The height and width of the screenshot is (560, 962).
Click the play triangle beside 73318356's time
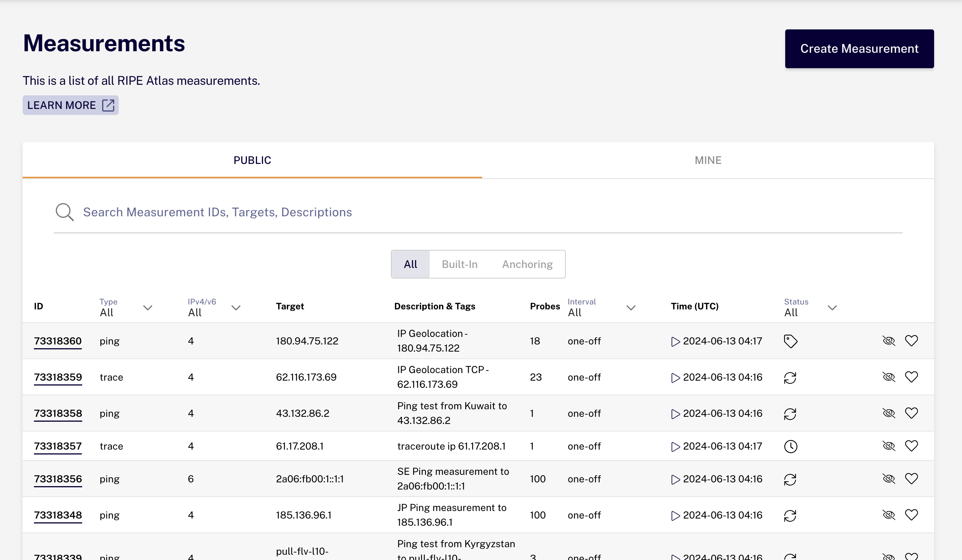coord(675,479)
